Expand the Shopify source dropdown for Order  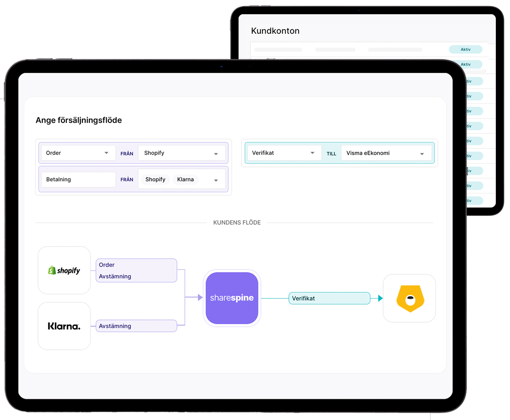(x=216, y=154)
